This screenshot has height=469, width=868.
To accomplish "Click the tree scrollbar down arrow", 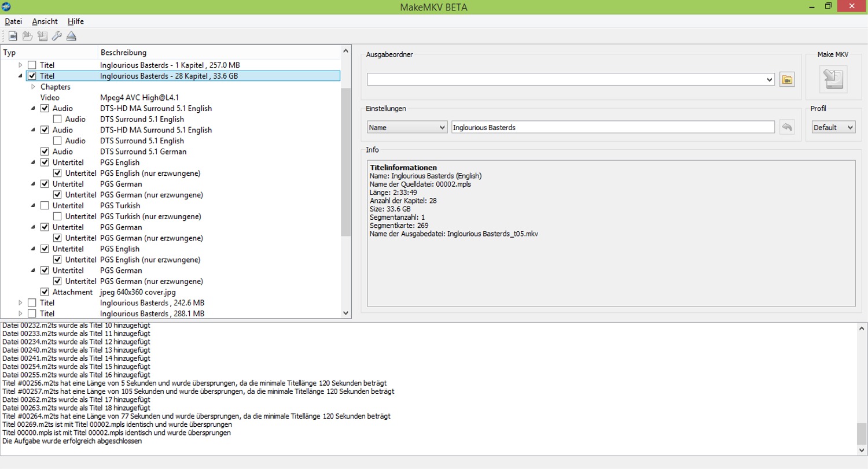I will pos(346,313).
